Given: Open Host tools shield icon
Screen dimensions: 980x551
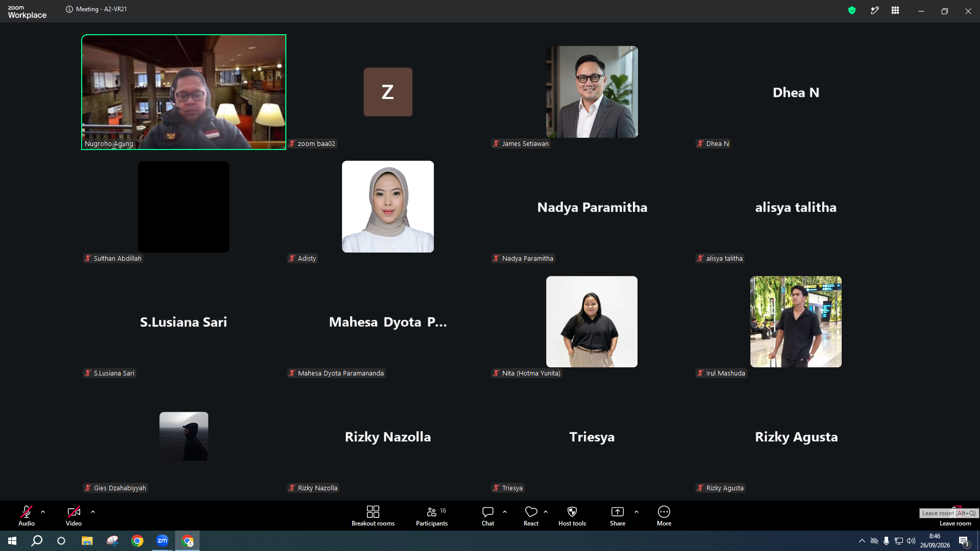Looking at the screenshot, I should coord(572,512).
